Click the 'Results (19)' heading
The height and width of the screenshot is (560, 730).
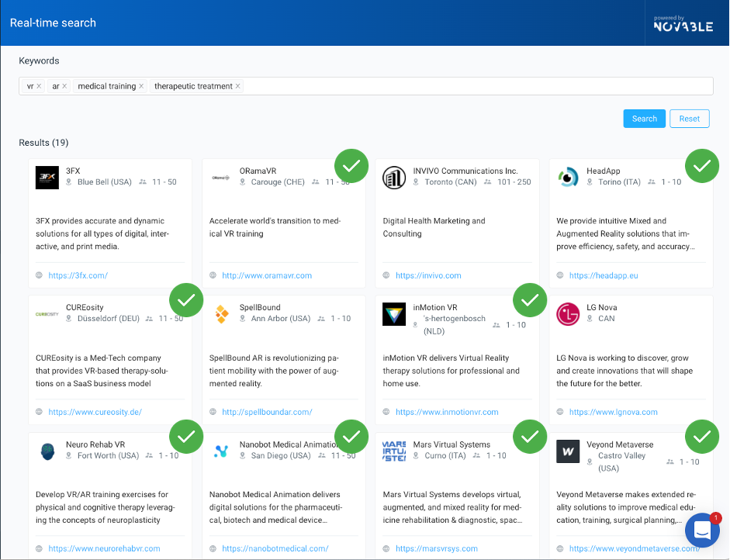(x=43, y=143)
